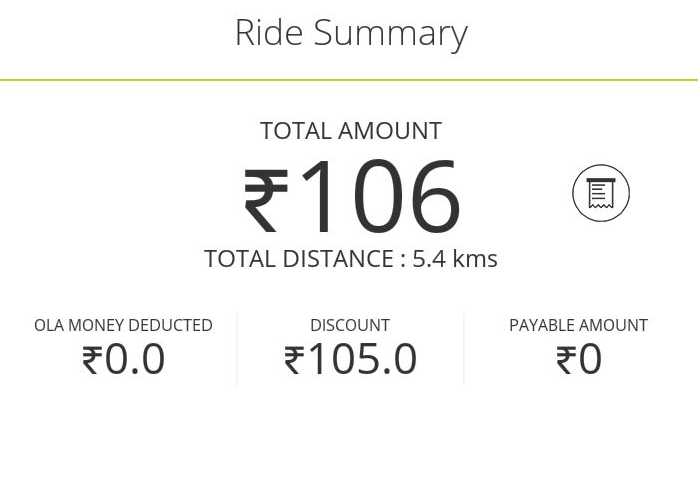This screenshot has width=698, height=488.
Task: Click the rupee symbol in discount amount
Action: click(295, 360)
